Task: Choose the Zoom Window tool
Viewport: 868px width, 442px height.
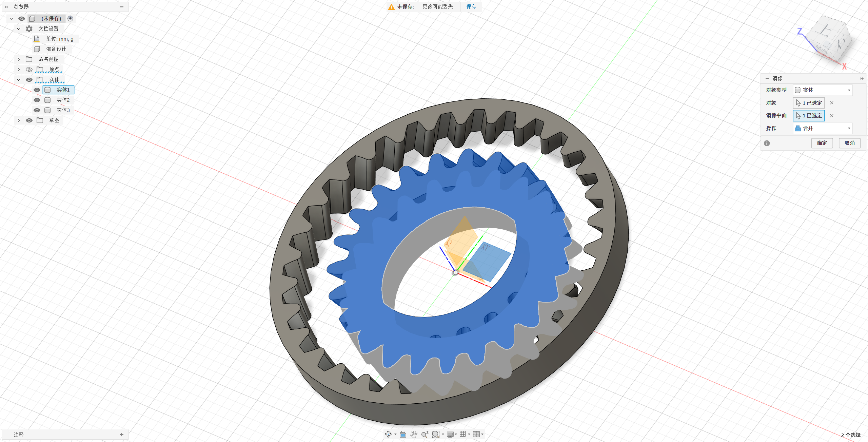Action: 436,434
